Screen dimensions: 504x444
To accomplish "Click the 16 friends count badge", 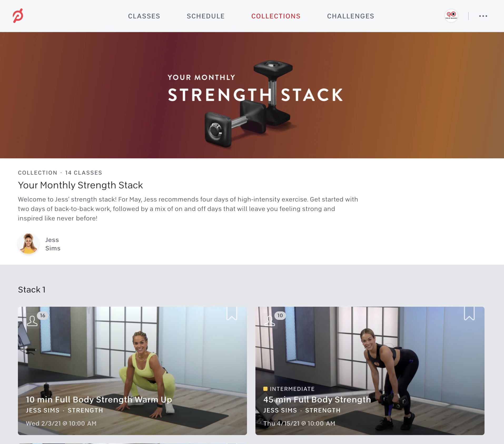I will click(x=43, y=315).
